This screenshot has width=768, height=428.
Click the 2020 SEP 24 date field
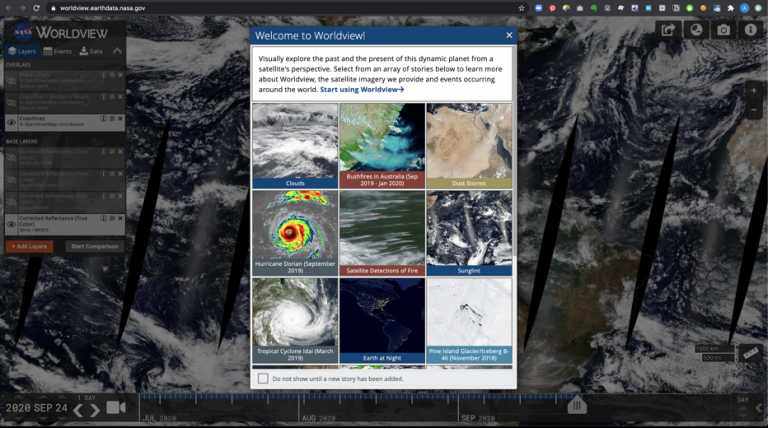37,408
